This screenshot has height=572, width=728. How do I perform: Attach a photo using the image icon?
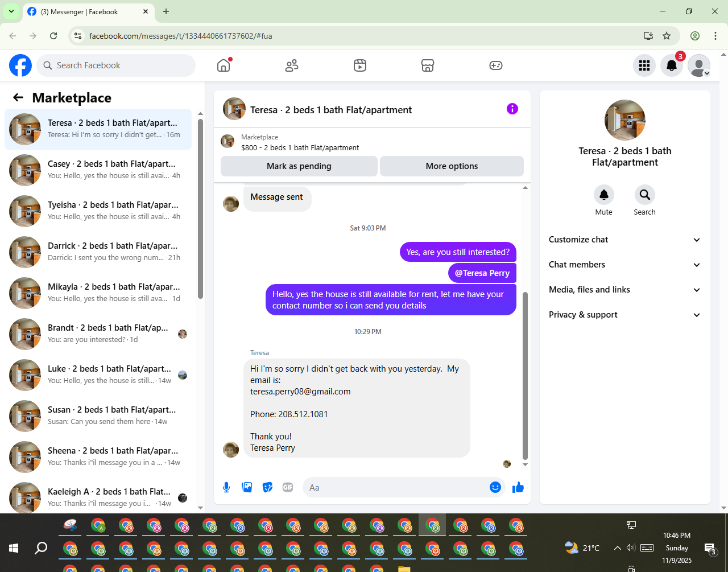247,487
